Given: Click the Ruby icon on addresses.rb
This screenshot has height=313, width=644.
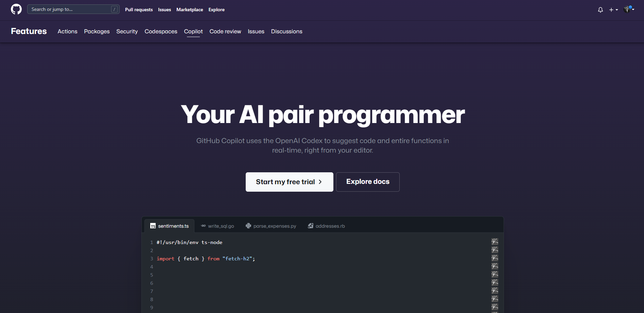Looking at the screenshot, I should pyautogui.click(x=311, y=226).
